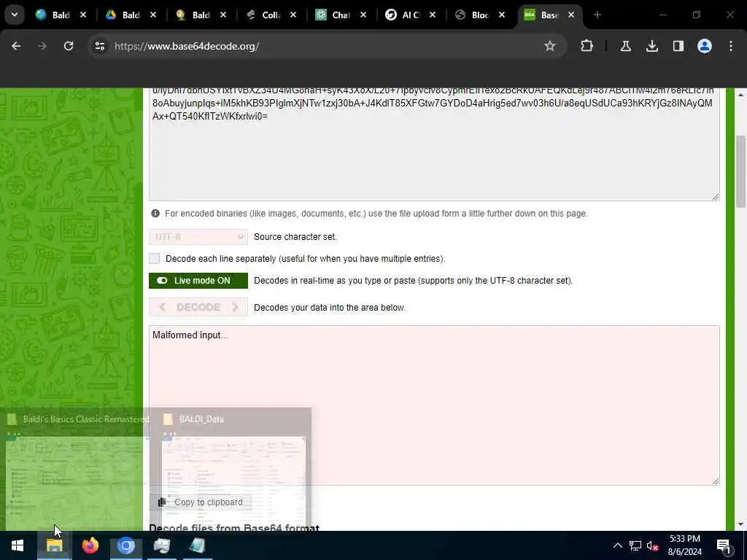Show hidden system tray icons
The width and height of the screenshot is (747, 560).
617,545
